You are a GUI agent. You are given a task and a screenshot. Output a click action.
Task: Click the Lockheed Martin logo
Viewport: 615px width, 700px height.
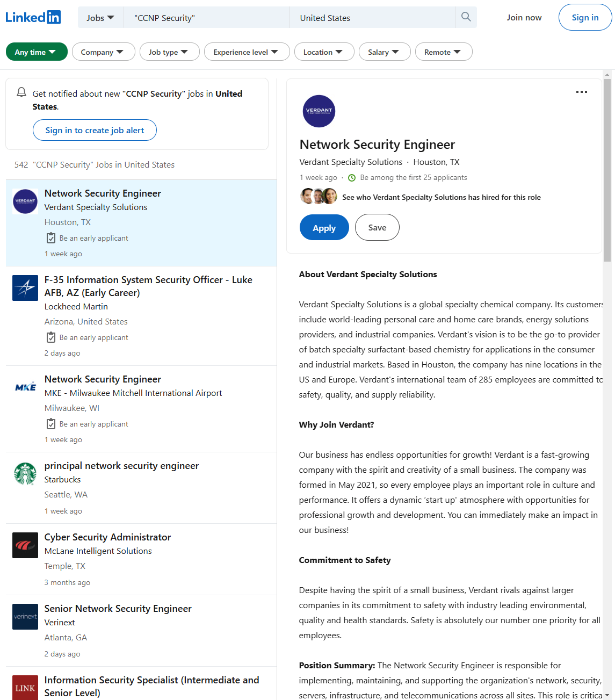(x=25, y=288)
